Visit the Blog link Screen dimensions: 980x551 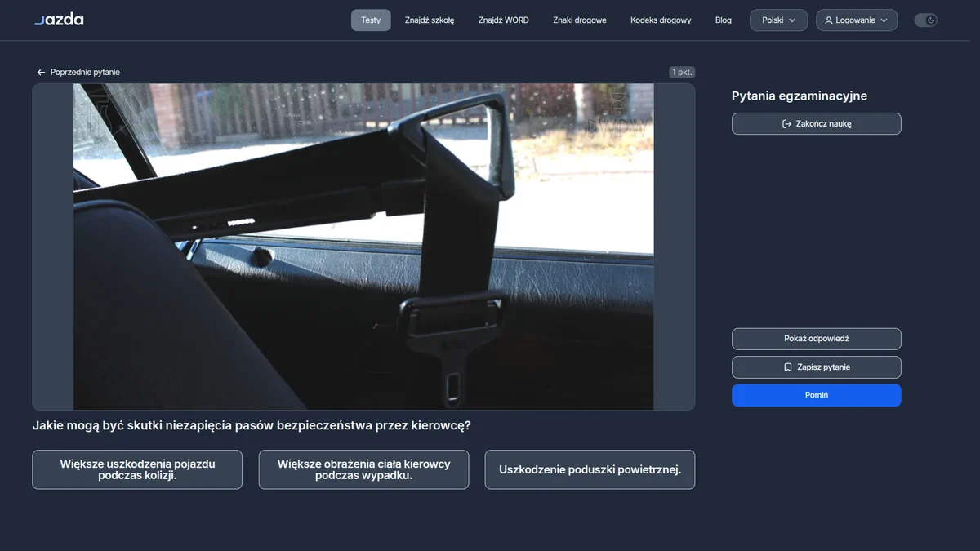(x=724, y=20)
